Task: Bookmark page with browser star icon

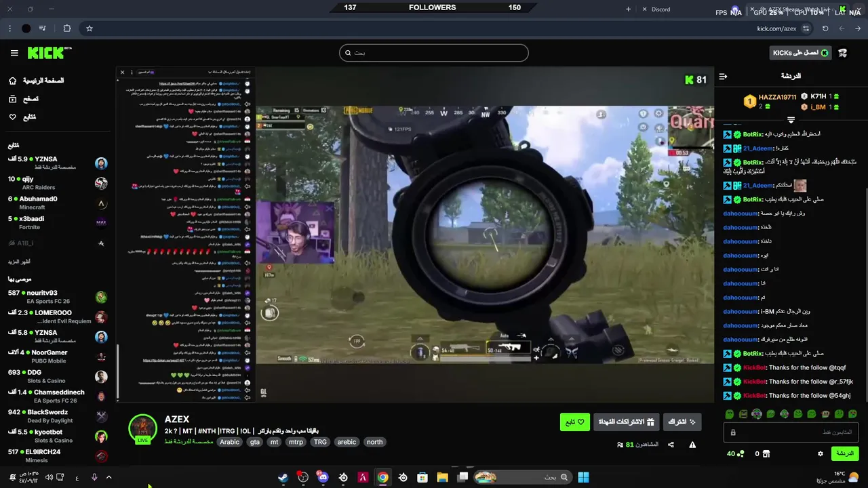Action: click(89, 28)
